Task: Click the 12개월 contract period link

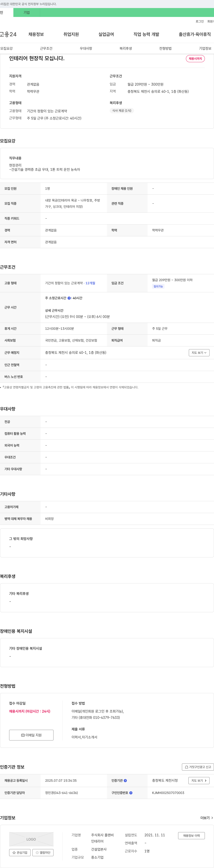Action: click(90, 283)
